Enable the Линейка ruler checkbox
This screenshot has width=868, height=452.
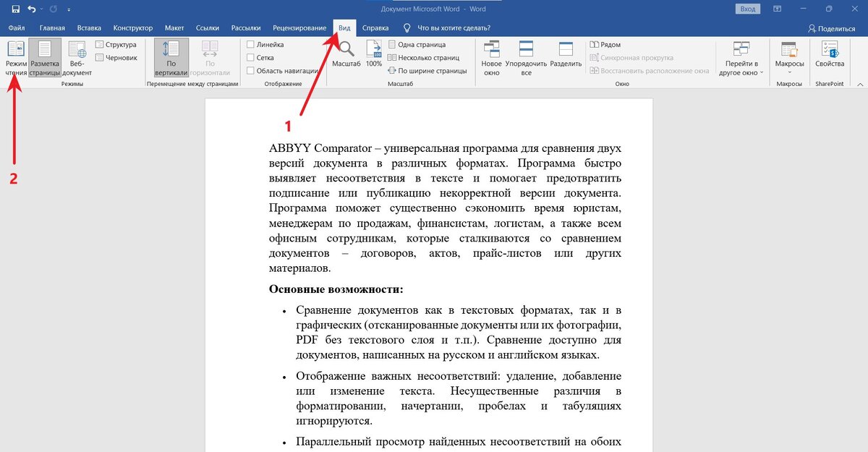[x=250, y=45]
